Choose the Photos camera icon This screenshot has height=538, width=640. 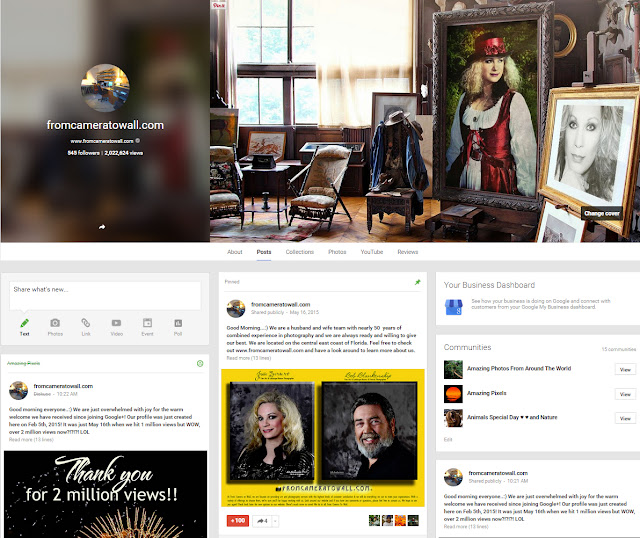55,323
